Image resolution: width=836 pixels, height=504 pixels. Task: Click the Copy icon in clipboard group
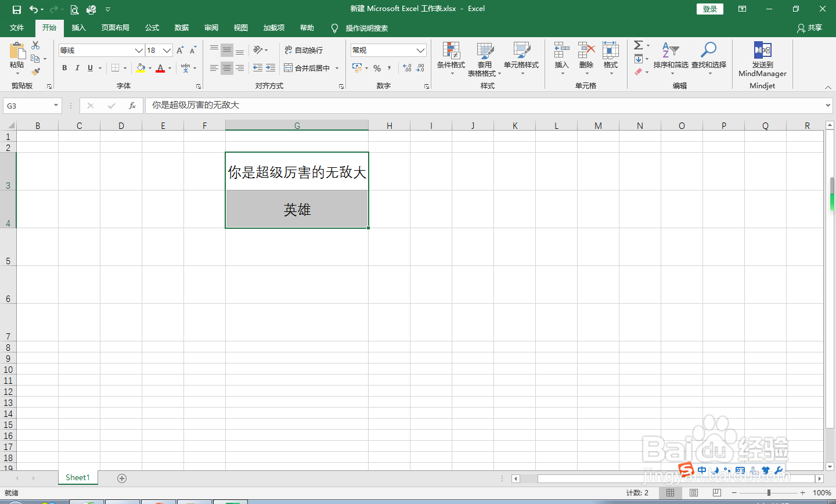click(35, 59)
